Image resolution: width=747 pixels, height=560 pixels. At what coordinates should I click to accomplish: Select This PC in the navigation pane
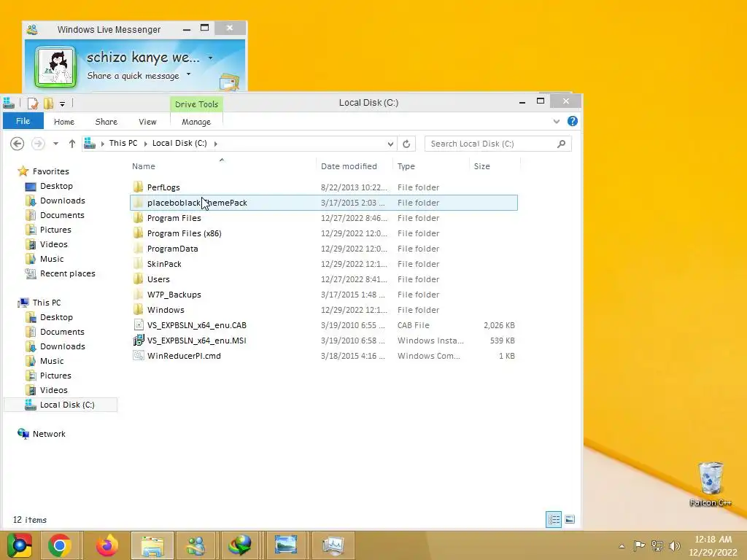(x=46, y=303)
